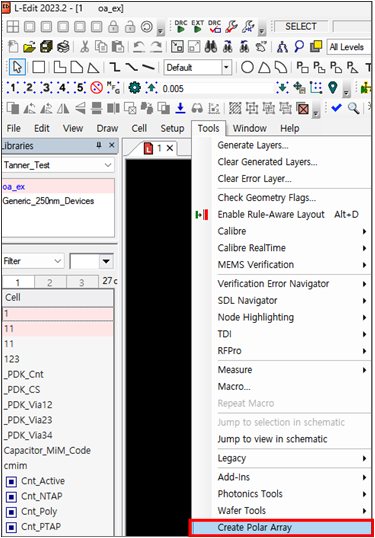
Task: Select Generic_250nm_Devices library
Action: click(x=48, y=201)
